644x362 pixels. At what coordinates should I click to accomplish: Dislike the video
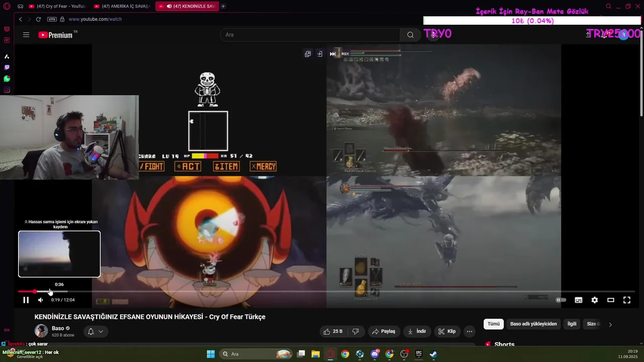(x=356, y=331)
